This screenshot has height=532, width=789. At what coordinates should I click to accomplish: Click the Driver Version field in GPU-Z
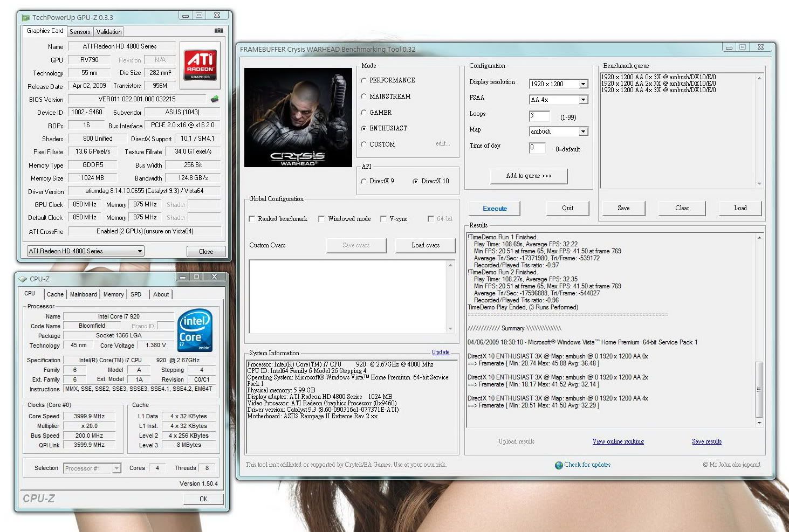(x=145, y=191)
